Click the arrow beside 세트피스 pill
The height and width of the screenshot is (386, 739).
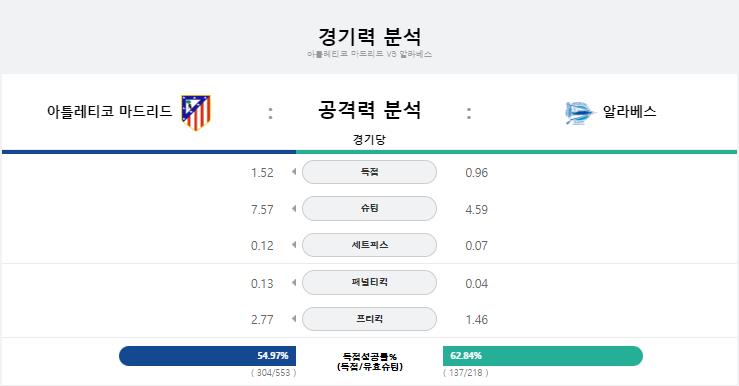tap(294, 245)
